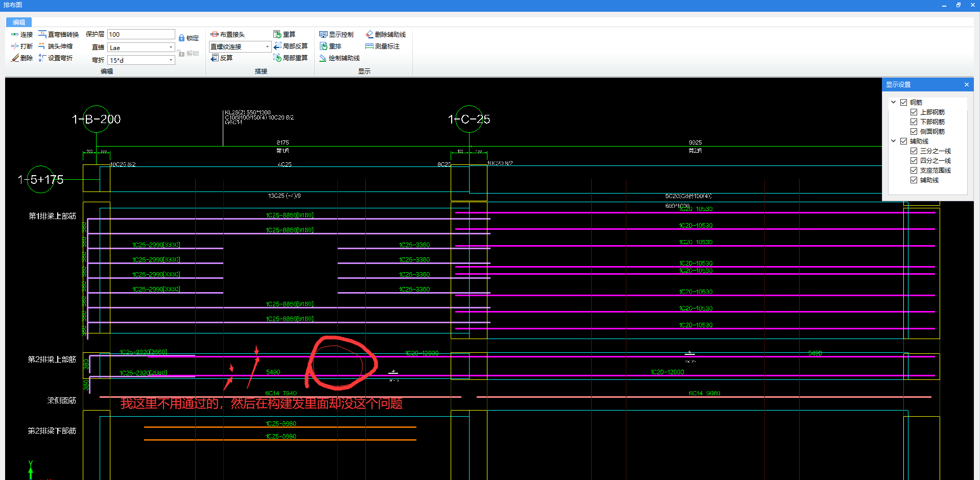The width and height of the screenshot is (980, 480).
Task: Close the 显示设置 panel
Action: coord(966,84)
